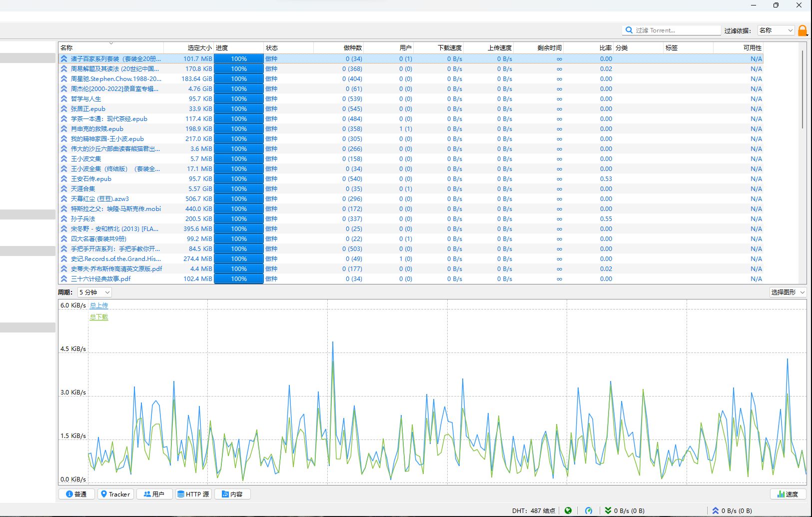Sort by 剩余时间 column header

pos(539,47)
